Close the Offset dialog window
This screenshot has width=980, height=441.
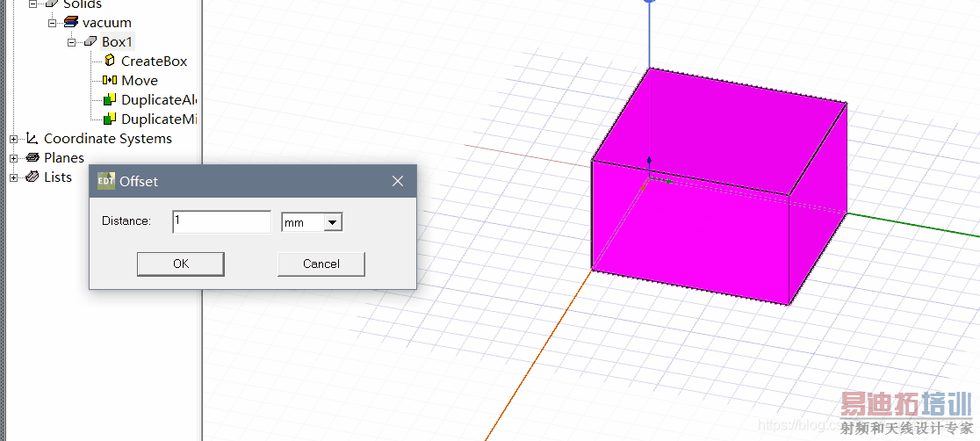click(x=398, y=181)
